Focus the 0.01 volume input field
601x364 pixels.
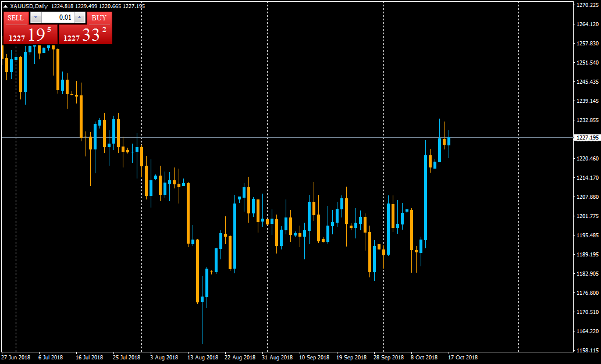pyautogui.click(x=58, y=17)
